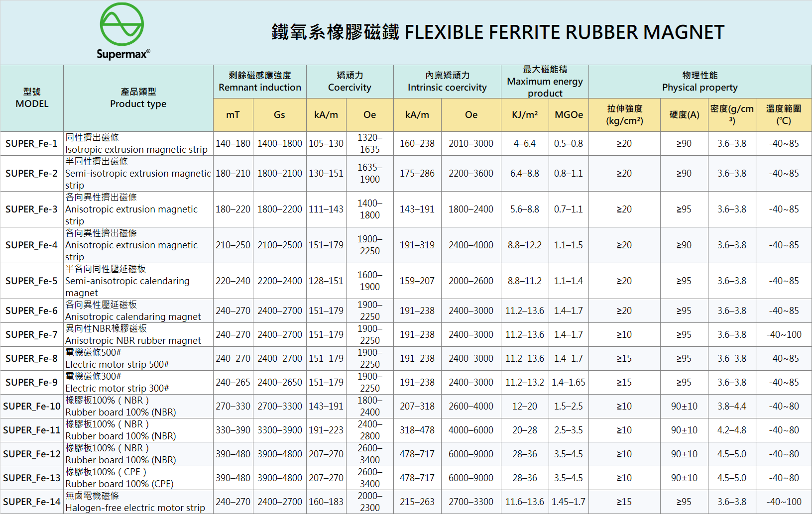Viewport: 812px width, 514px height.
Task: Click the Isotropic extrusion magnetic strip cell
Action: tap(138, 144)
